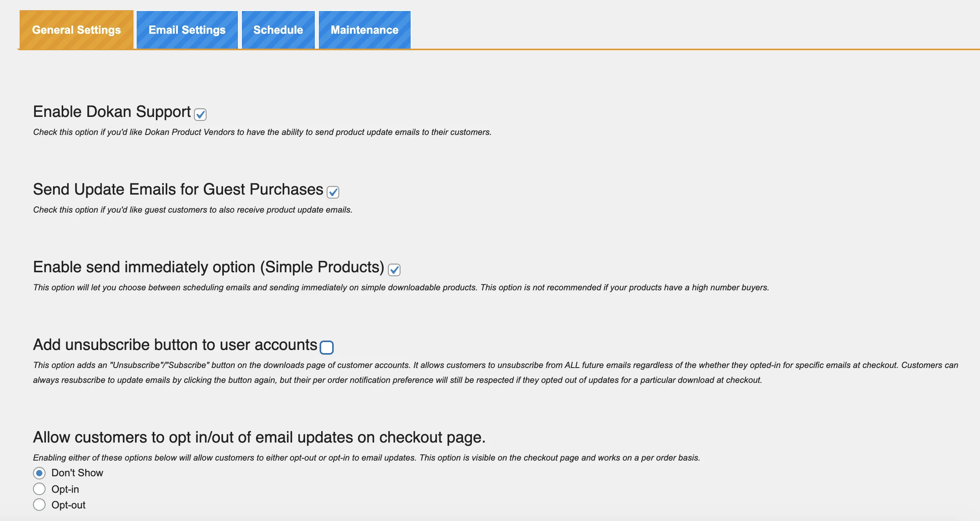Click the Dokan vendor description text
The width and height of the screenshot is (980, 521).
coord(262,132)
